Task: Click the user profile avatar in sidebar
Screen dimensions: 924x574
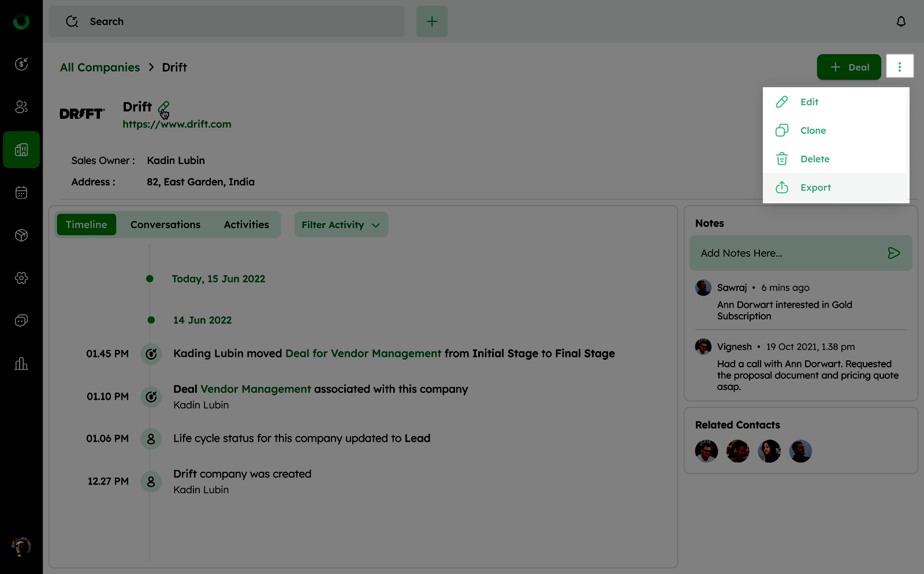Action: pyautogui.click(x=21, y=546)
